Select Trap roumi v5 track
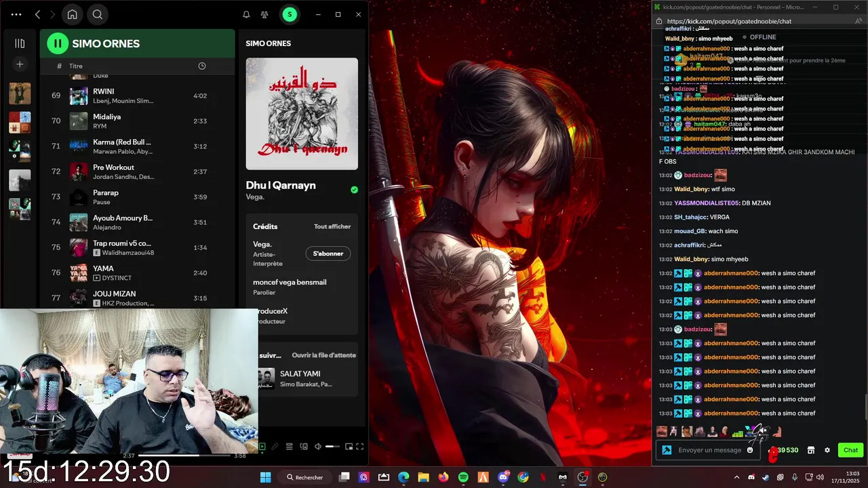Image resolution: width=868 pixels, height=488 pixels. [137, 247]
